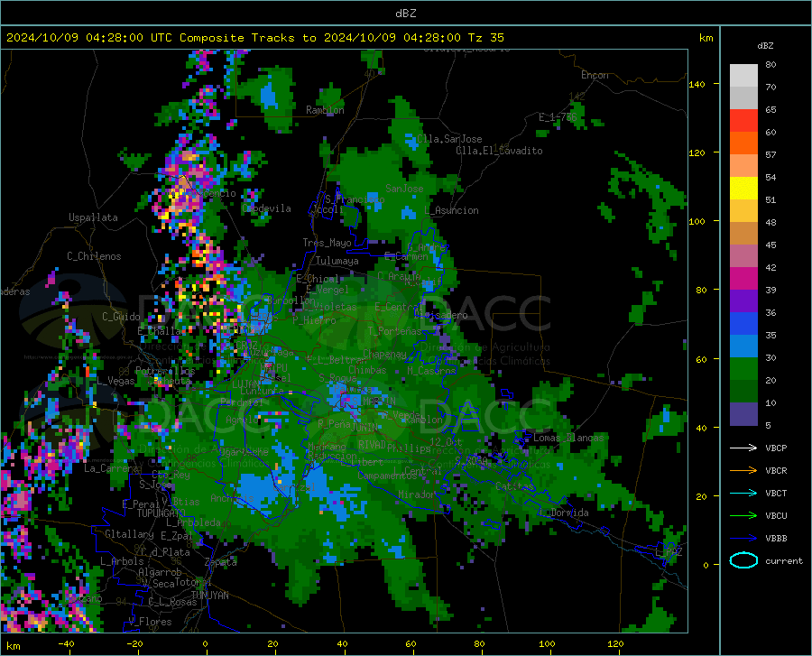Screen dimensions: 812x656
Task: Select the royal blue 35-36 dBZ swatch
Action: coord(743,324)
